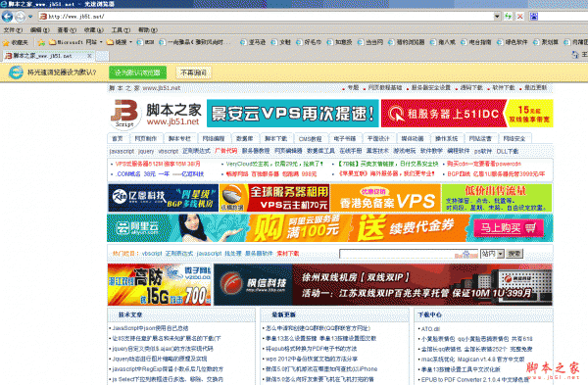Expand the address bar URL dropdown

[x=497, y=17]
